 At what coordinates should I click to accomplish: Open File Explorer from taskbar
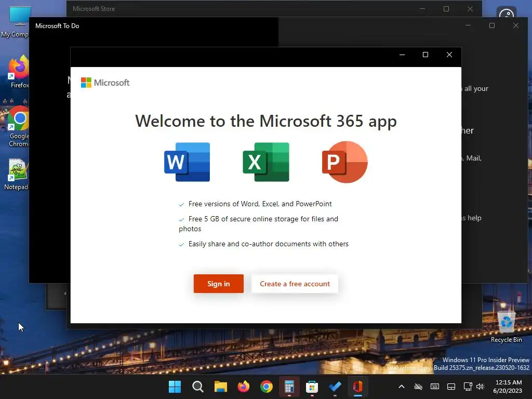(x=220, y=387)
